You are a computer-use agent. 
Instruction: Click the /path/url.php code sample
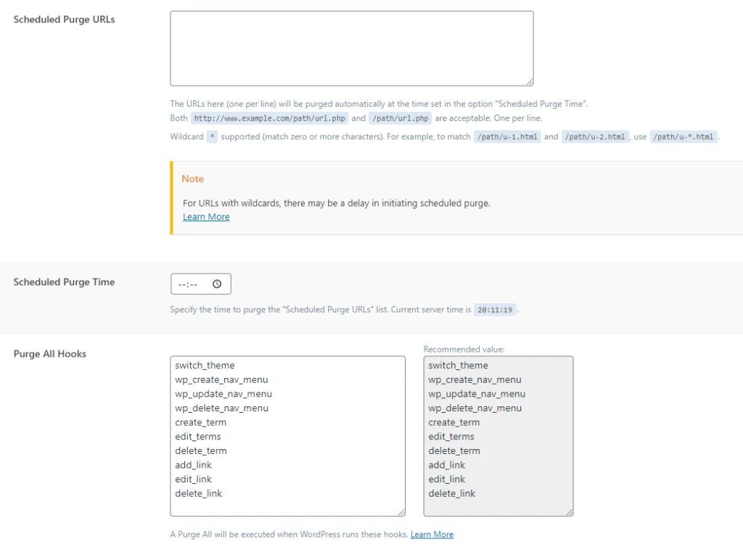[401, 118]
